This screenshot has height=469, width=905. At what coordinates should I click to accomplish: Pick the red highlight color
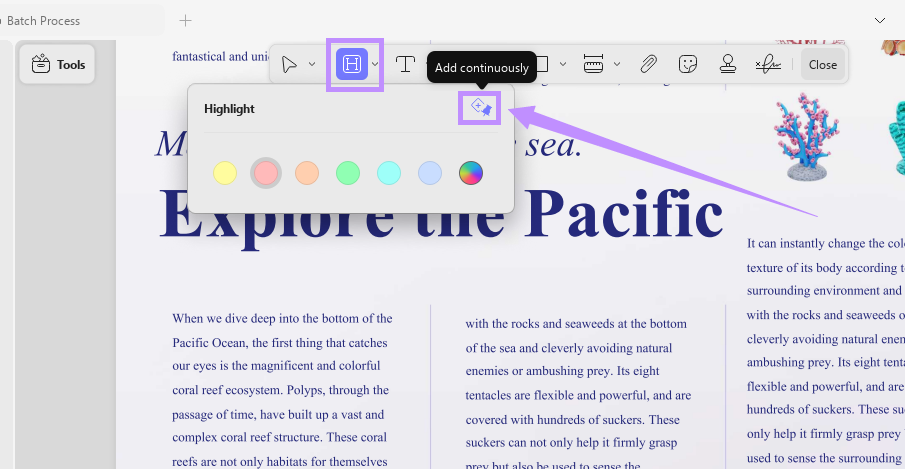click(266, 173)
